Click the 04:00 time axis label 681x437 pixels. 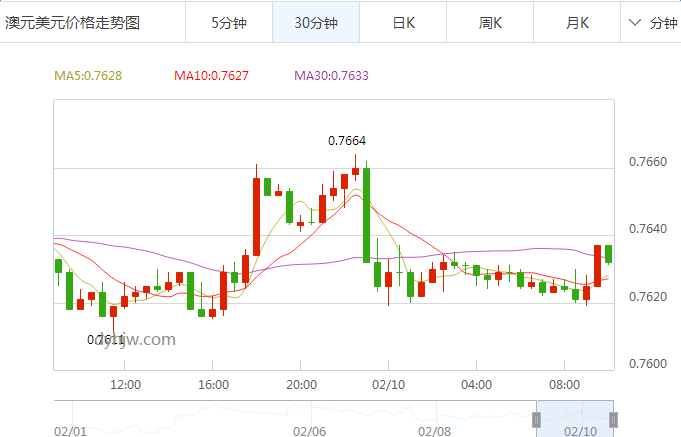pos(476,385)
